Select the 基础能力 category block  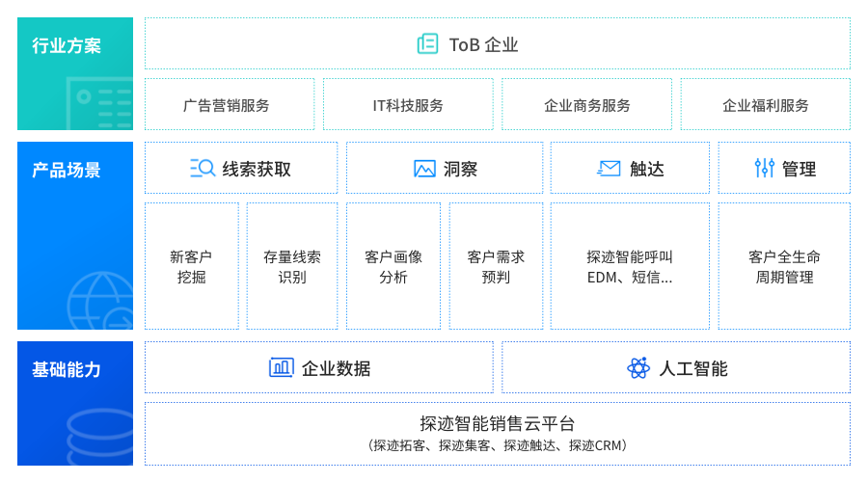click(75, 403)
